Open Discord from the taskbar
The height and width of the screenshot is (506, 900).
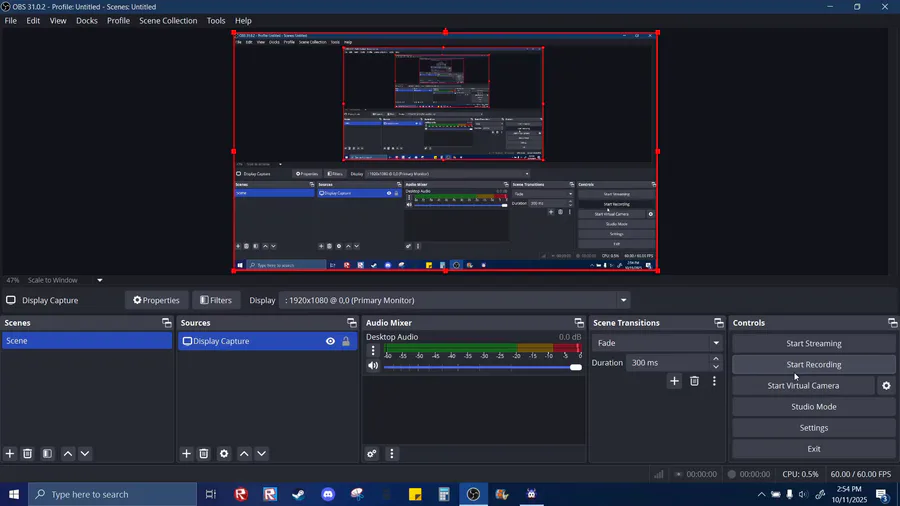tap(328, 494)
